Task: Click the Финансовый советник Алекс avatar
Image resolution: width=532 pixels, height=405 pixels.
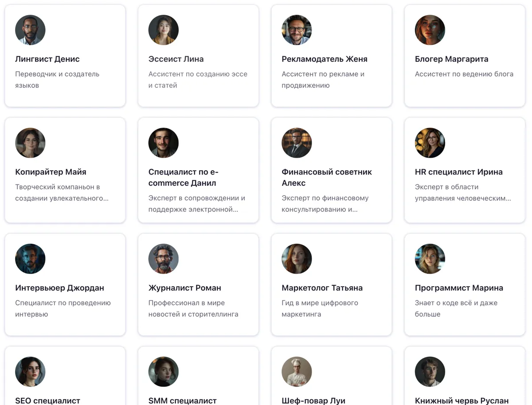Action: point(296,143)
